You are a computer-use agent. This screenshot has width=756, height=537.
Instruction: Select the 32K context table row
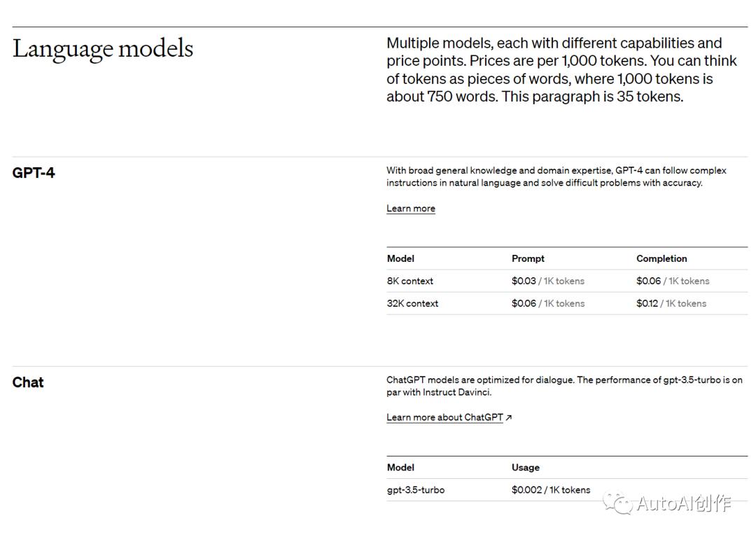(x=567, y=304)
